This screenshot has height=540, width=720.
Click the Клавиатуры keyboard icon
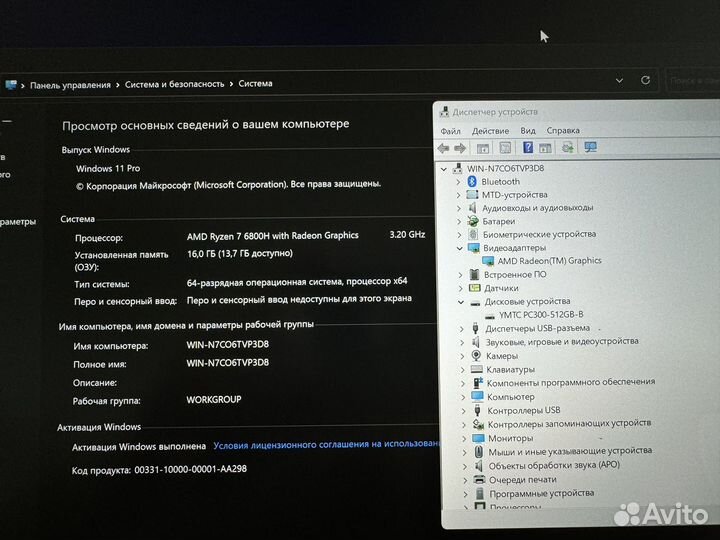pyautogui.click(x=477, y=369)
